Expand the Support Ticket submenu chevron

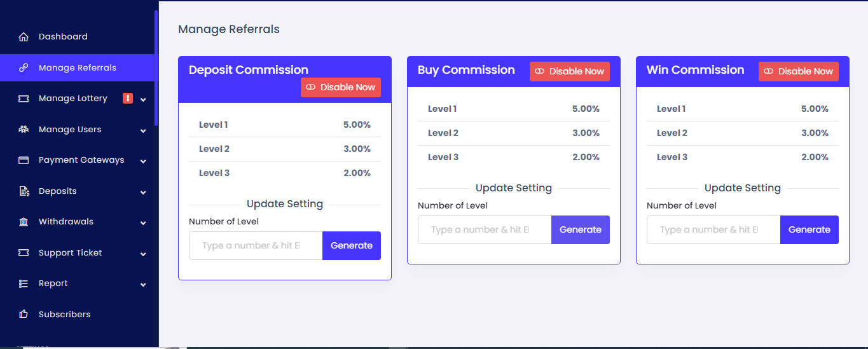(143, 254)
